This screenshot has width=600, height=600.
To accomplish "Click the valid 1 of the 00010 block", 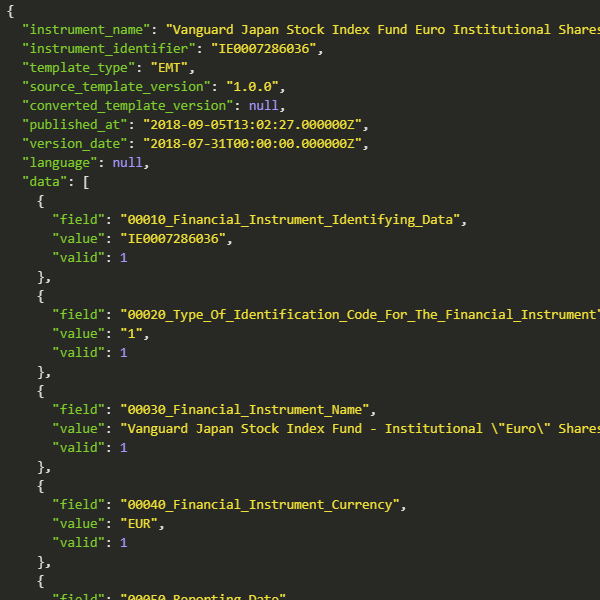I will click(124, 258).
